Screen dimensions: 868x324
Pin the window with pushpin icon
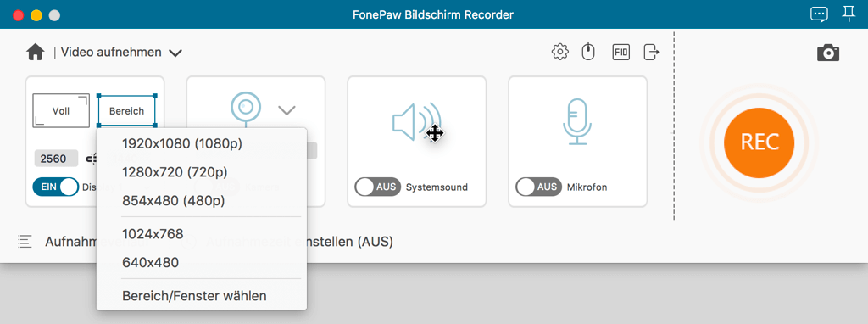click(849, 14)
